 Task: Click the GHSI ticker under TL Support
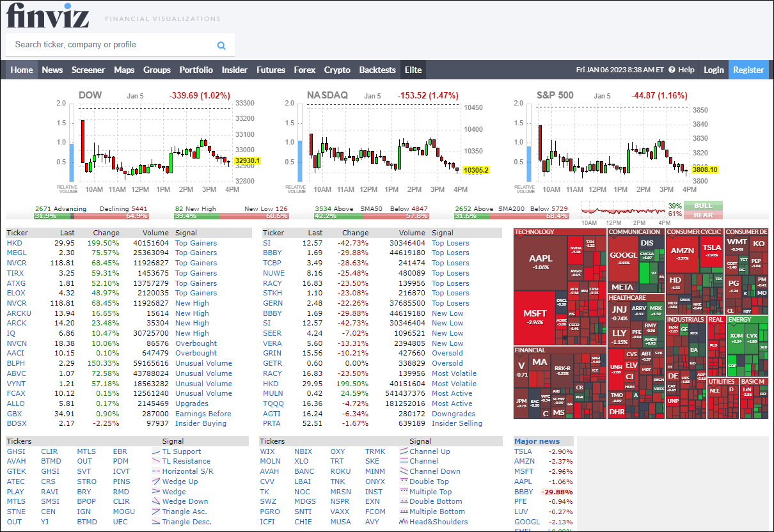[x=16, y=451]
